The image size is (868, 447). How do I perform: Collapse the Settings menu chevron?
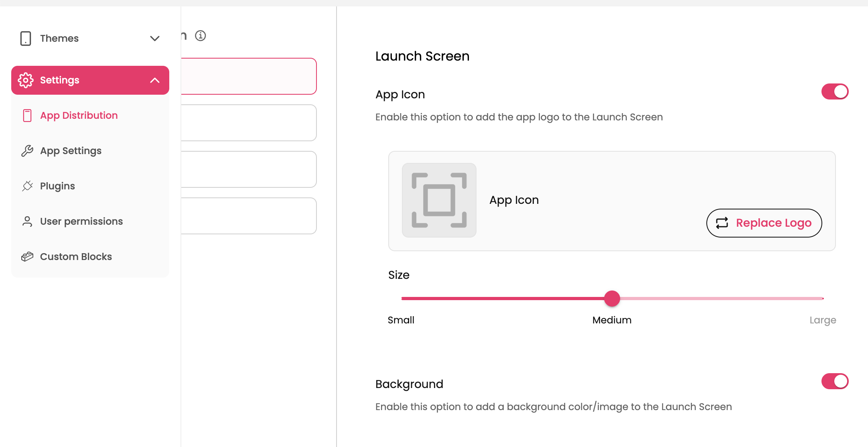click(x=155, y=80)
